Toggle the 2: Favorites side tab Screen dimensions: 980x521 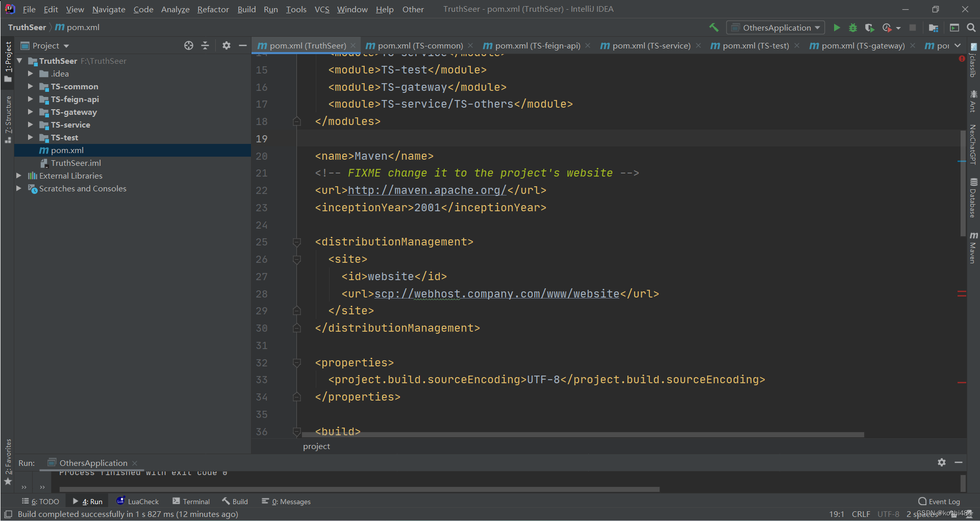pyautogui.click(x=8, y=462)
